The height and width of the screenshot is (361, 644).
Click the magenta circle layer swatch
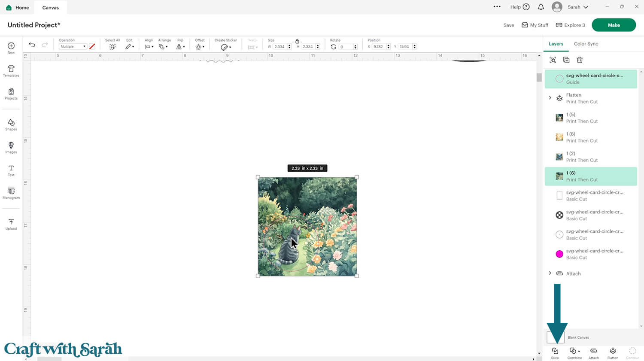[559, 254]
